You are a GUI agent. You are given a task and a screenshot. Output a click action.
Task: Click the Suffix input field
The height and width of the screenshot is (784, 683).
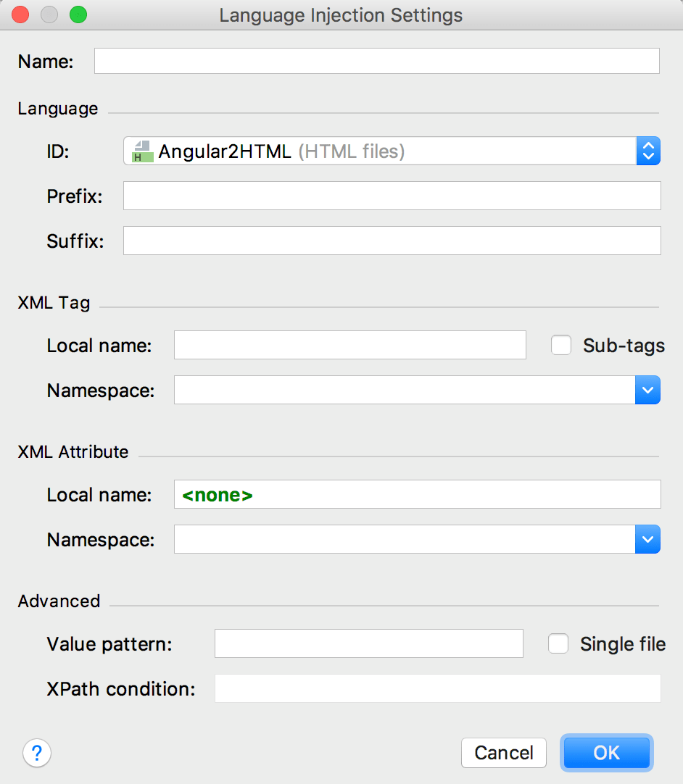[392, 241]
